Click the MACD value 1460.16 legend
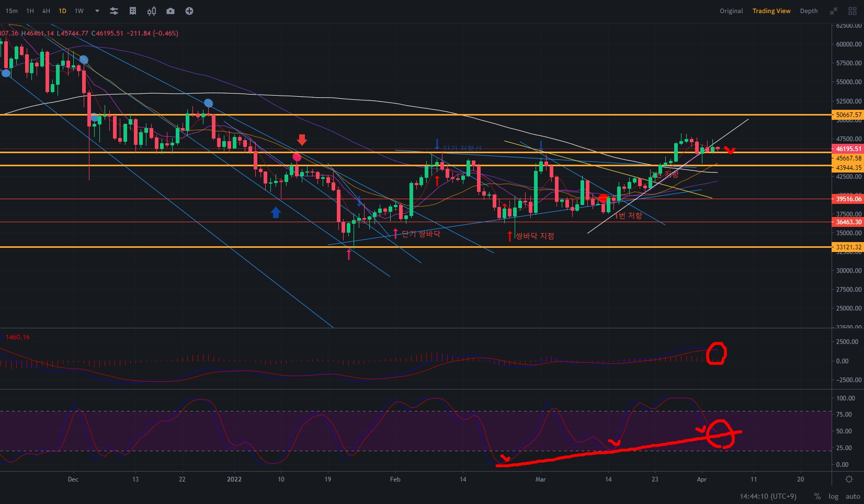864x504 pixels. pos(18,337)
